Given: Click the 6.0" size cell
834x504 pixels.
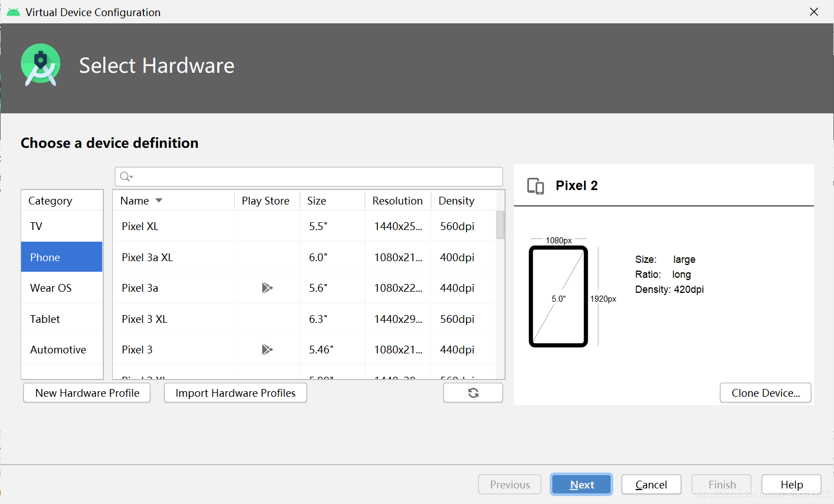Looking at the screenshot, I should tap(332, 257).
